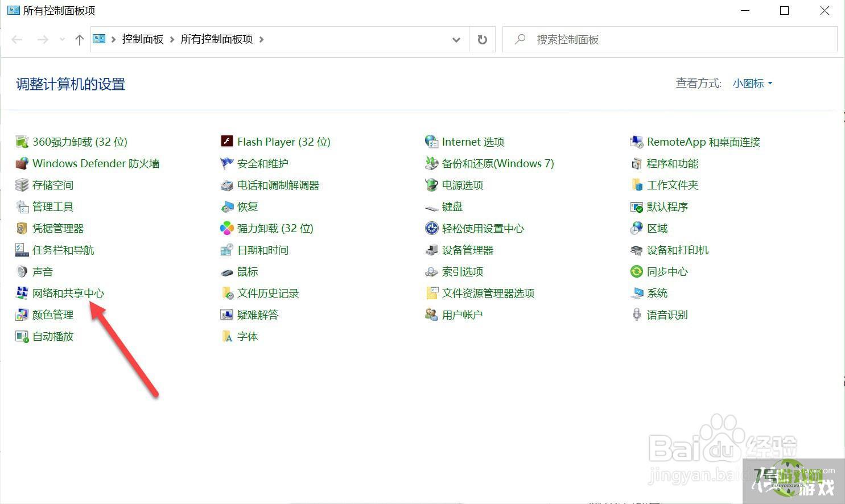Expand the chevron after 控制面板 breadcrumb
Image resolution: width=845 pixels, height=504 pixels.
[172, 39]
